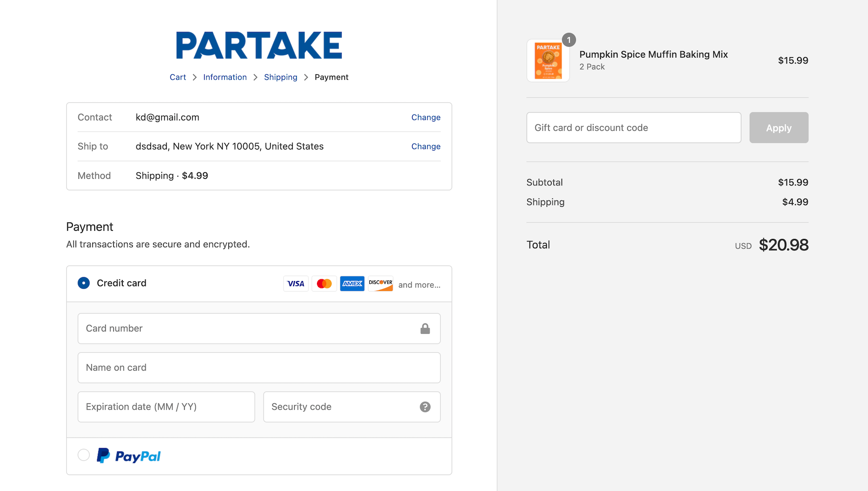Click into the Name on card field
868x491 pixels.
point(259,368)
